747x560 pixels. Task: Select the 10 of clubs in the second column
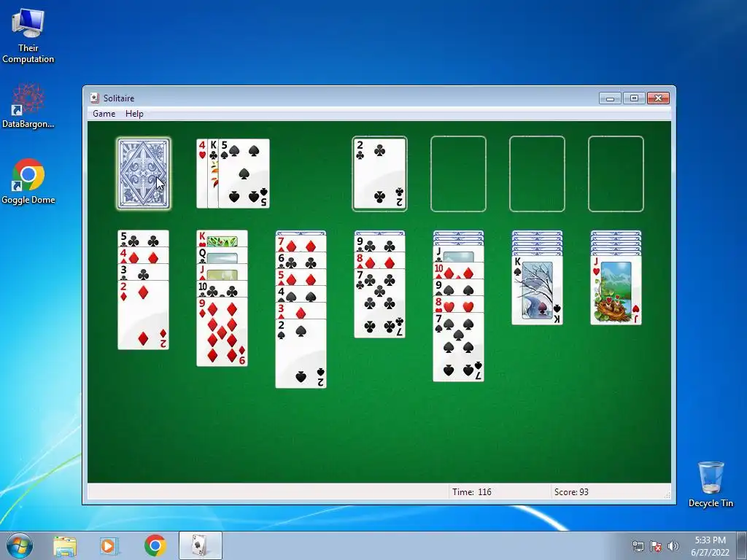pos(222,289)
